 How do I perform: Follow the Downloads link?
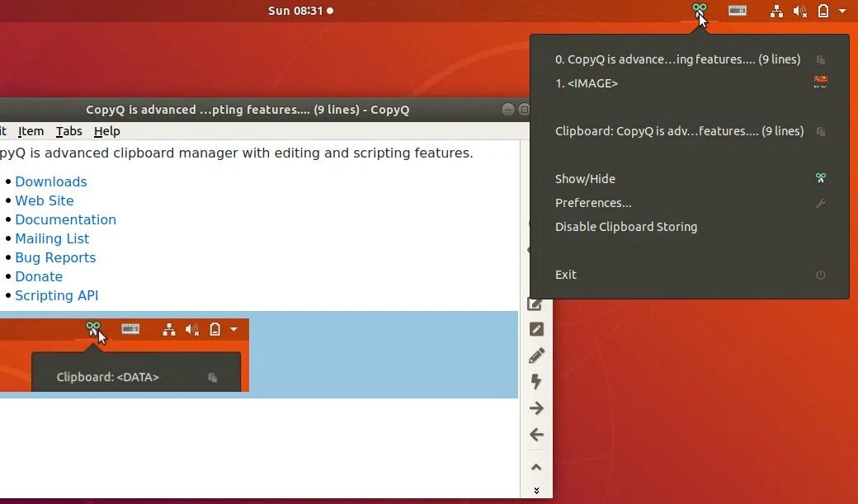51,181
